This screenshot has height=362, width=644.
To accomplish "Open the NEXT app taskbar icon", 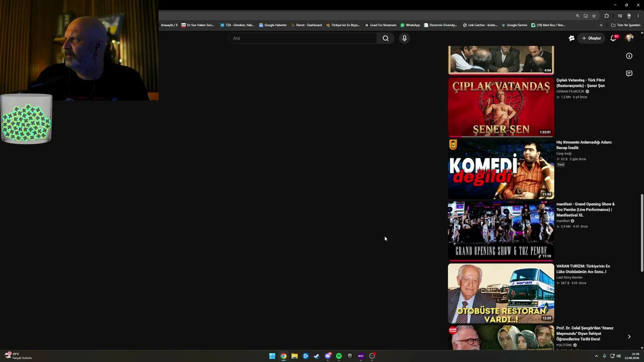I will pyautogui.click(x=361, y=356).
